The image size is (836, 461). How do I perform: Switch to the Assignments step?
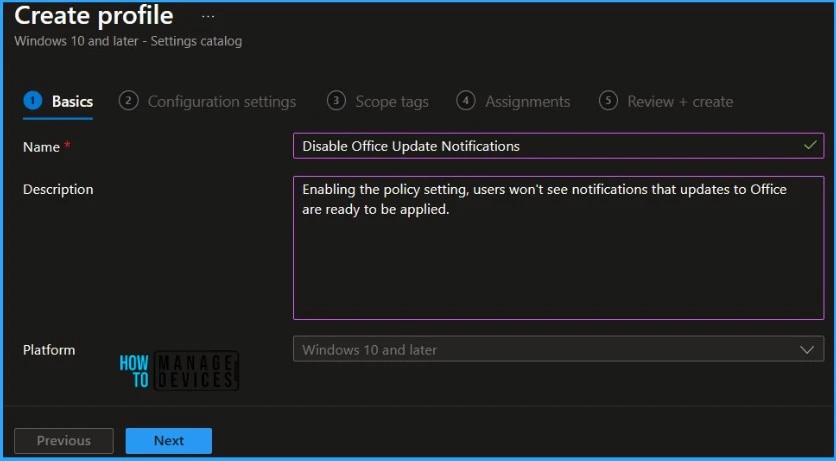(x=513, y=101)
